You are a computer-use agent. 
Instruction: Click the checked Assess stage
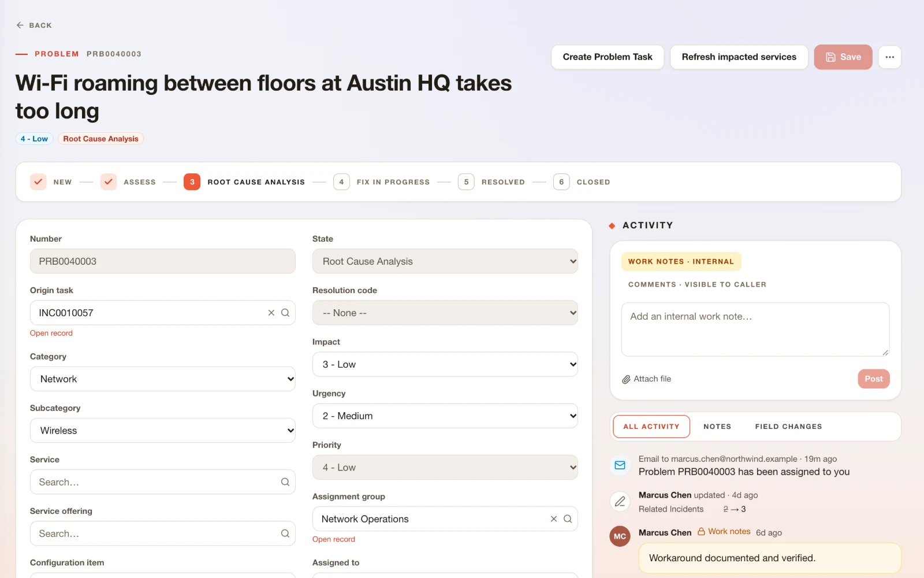click(x=128, y=182)
